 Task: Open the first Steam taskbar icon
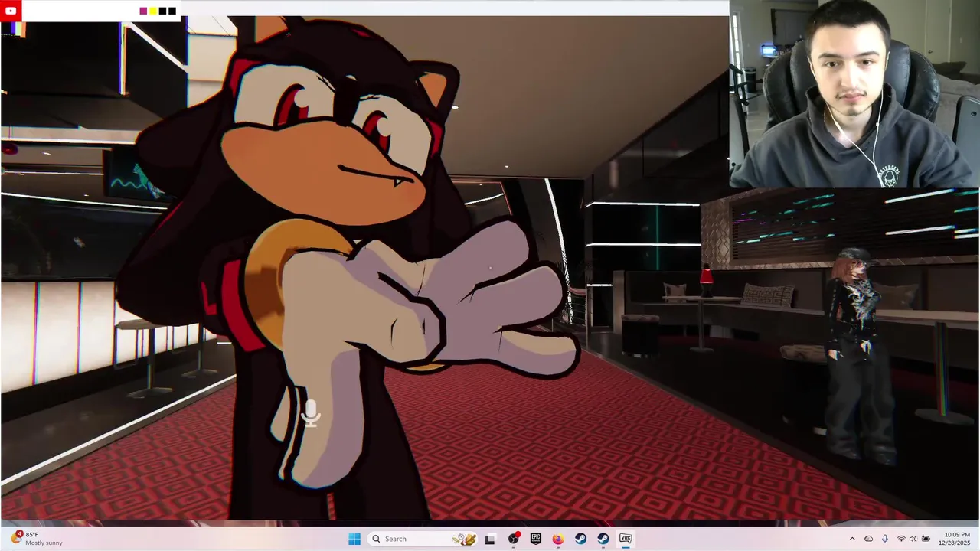coord(580,539)
